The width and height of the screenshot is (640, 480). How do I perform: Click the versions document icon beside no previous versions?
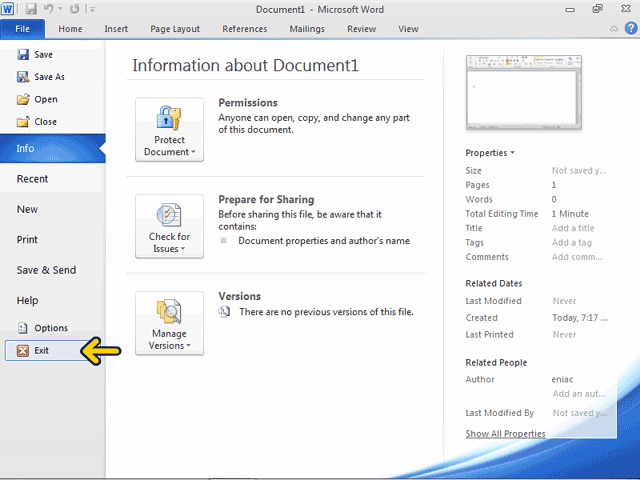pos(224,312)
